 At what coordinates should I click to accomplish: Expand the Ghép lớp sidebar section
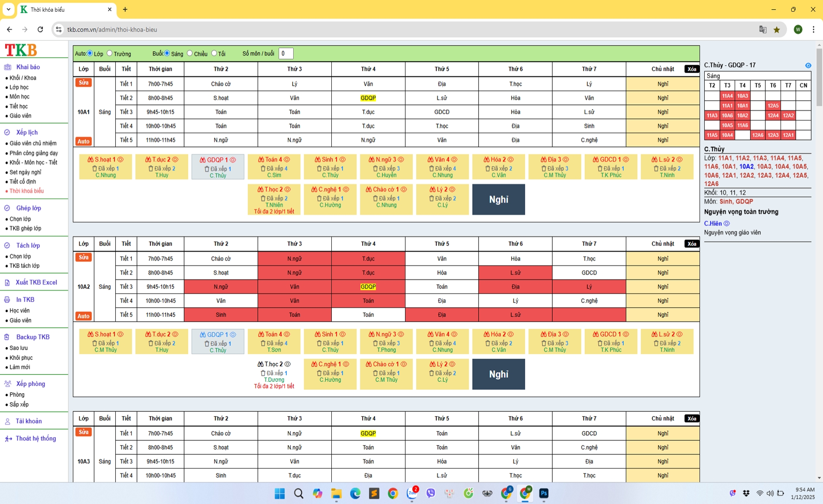(29, 208)
